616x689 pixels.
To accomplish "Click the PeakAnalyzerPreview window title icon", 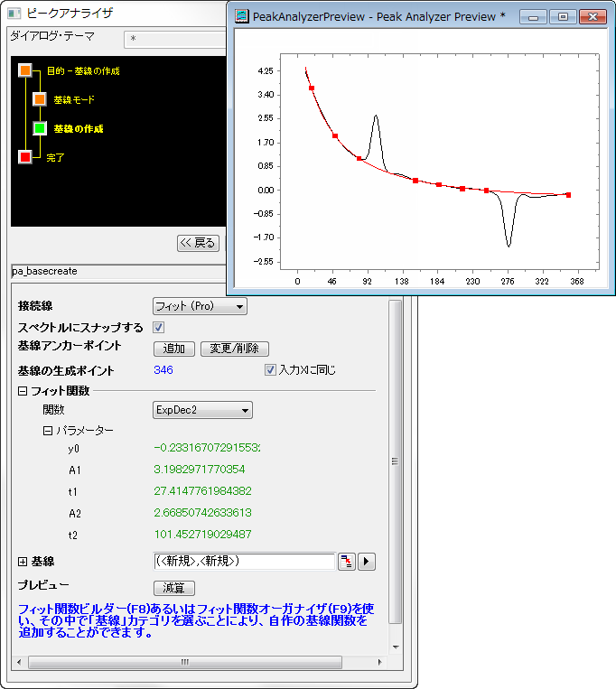I will point(242,16).
